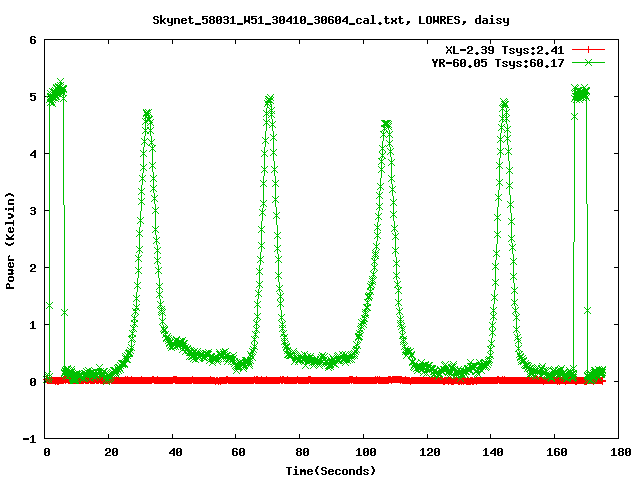This screenshot has height=480, width=640.
Task: Click the y-axis tick label 5
Action: click(x=33, y=97)
